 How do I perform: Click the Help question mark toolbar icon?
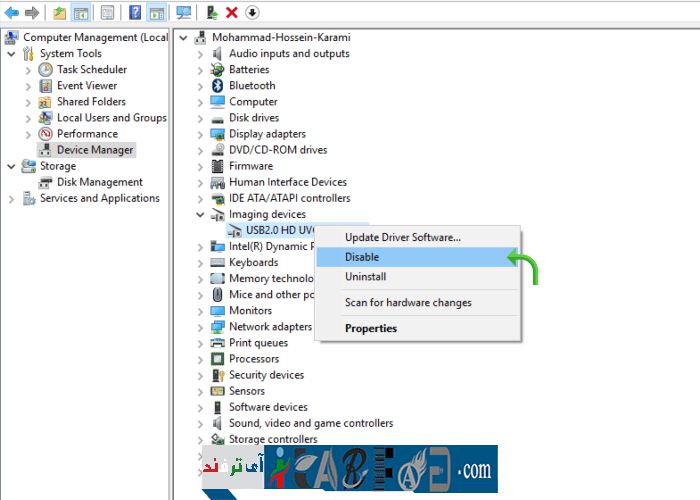point(135,13)
